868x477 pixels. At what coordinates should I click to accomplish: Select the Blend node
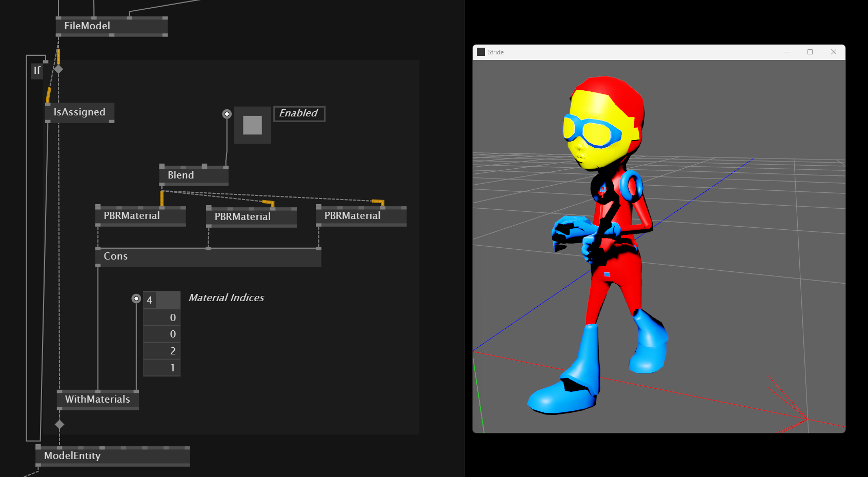pos(194,175)
